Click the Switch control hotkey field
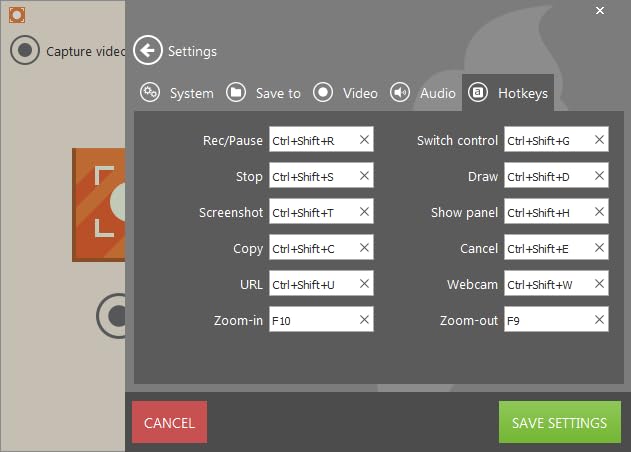Screen dimensions: 631x452 (x=556, y=139)
